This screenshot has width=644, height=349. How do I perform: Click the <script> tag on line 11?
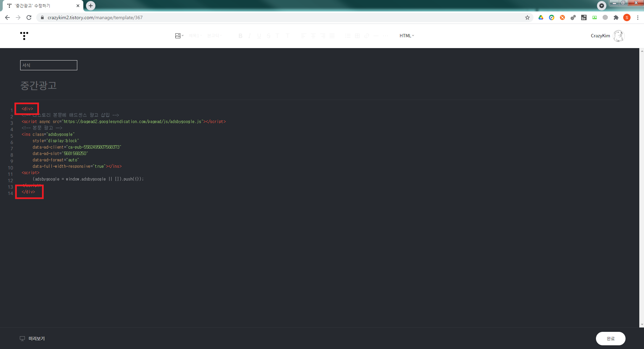click(31, 173)
